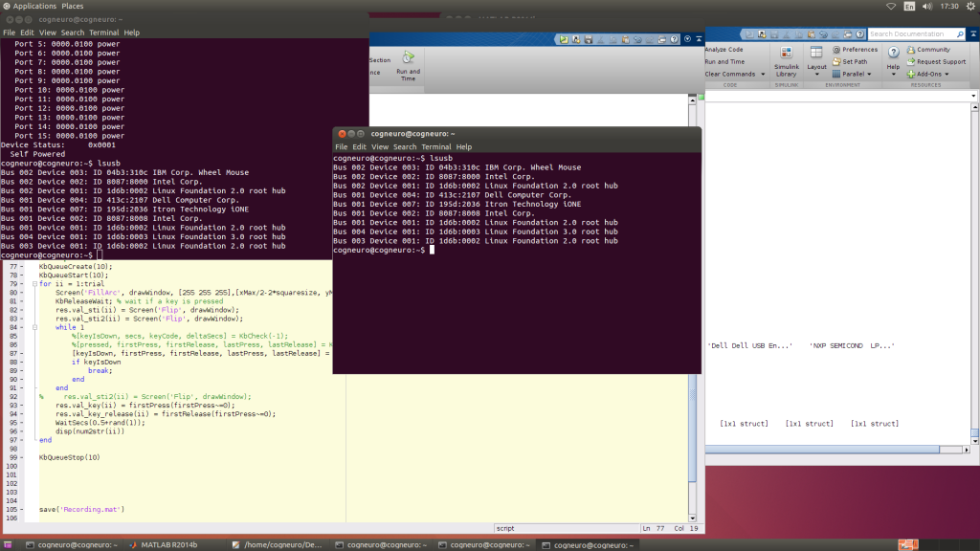Click the horizontal scrollbar in the right MATLAB panel
Screen dimensions: 980x551
(x=822, y=450)
